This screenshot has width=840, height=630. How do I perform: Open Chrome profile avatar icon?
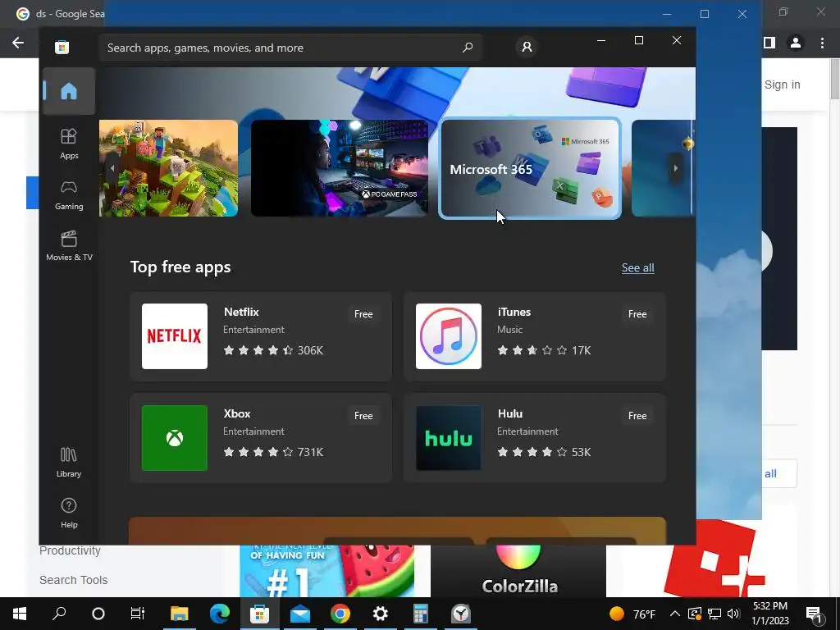coord(796,43)
